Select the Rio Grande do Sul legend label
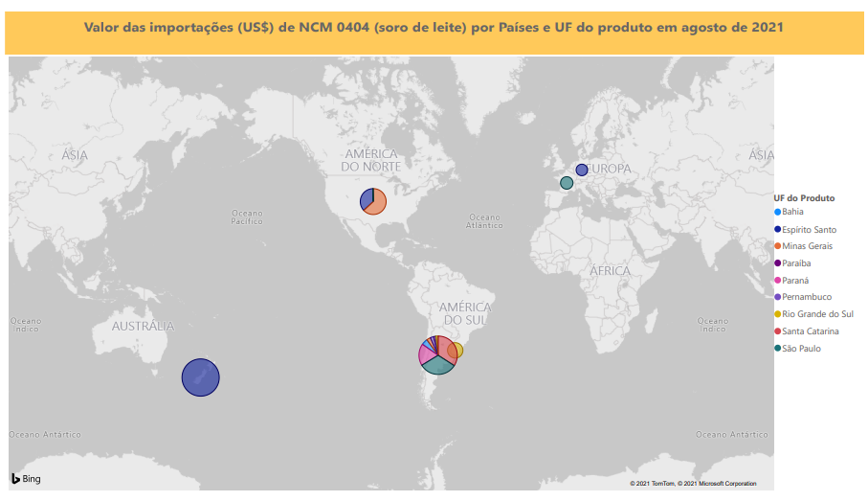The width and height of the screenshot is (868, 501). (817, 314)
